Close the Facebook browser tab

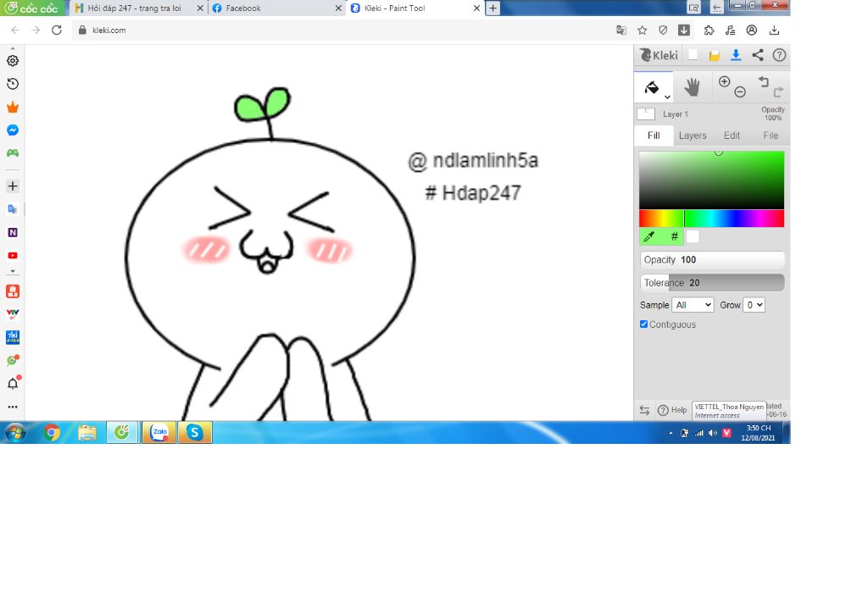click(338, 8)
